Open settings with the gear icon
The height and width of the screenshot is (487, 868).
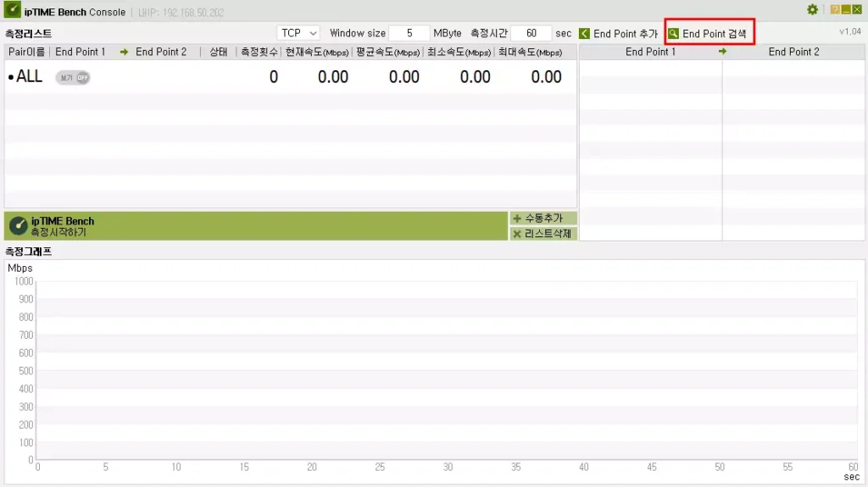point(812,9)
